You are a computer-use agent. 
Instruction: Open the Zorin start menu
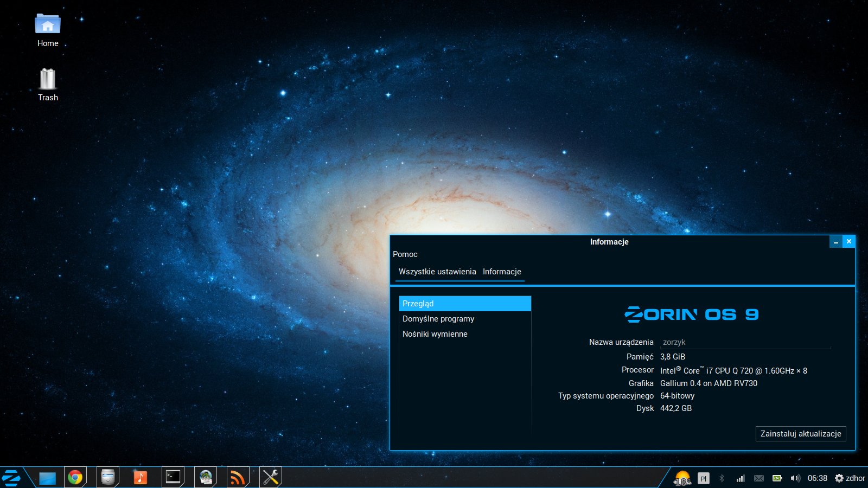[x=11, y=478]
